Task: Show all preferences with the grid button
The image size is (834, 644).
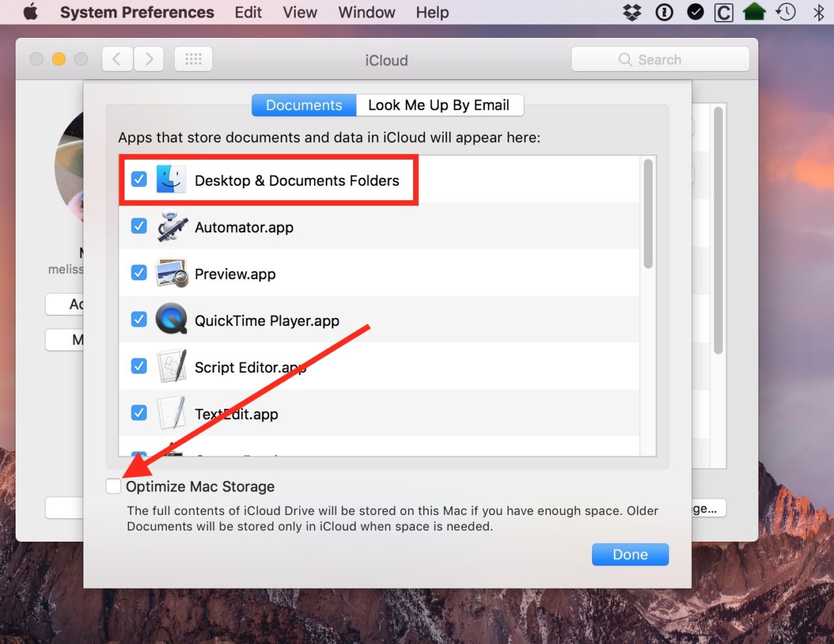Action: pos(194,59)
